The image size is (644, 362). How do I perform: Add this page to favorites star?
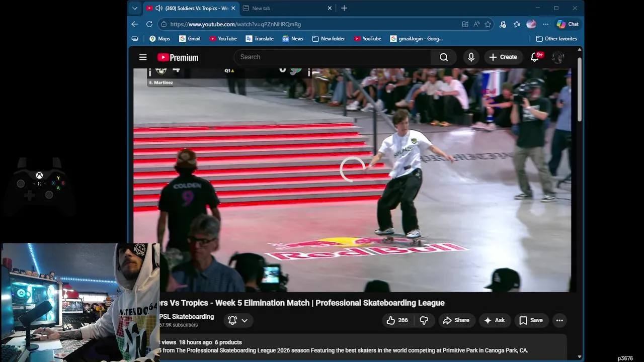pyautogui.click(x=488, y=24)
